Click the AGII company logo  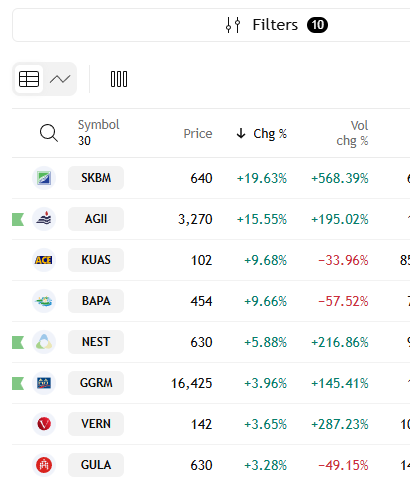tap(44, 219)
